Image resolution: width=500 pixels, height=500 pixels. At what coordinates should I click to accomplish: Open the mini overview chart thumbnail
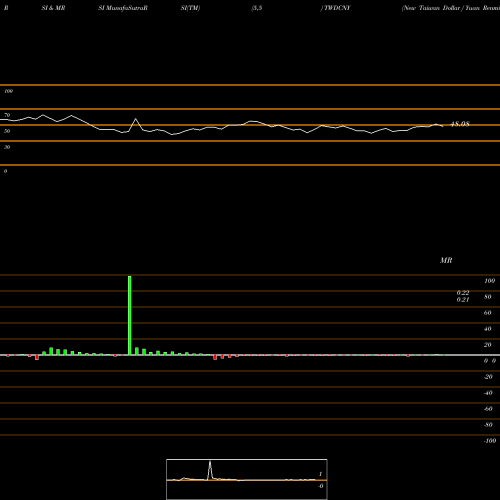(247, 479)
